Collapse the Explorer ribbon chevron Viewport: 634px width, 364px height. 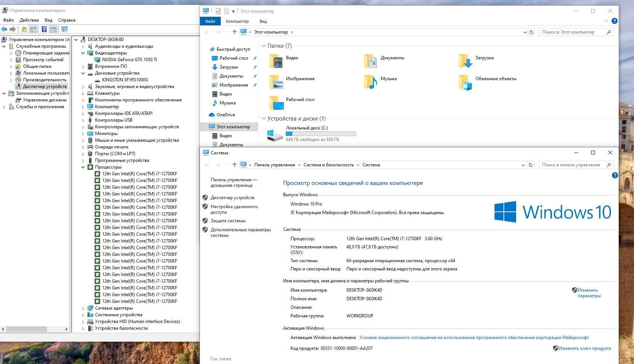[x=606, y=21]
